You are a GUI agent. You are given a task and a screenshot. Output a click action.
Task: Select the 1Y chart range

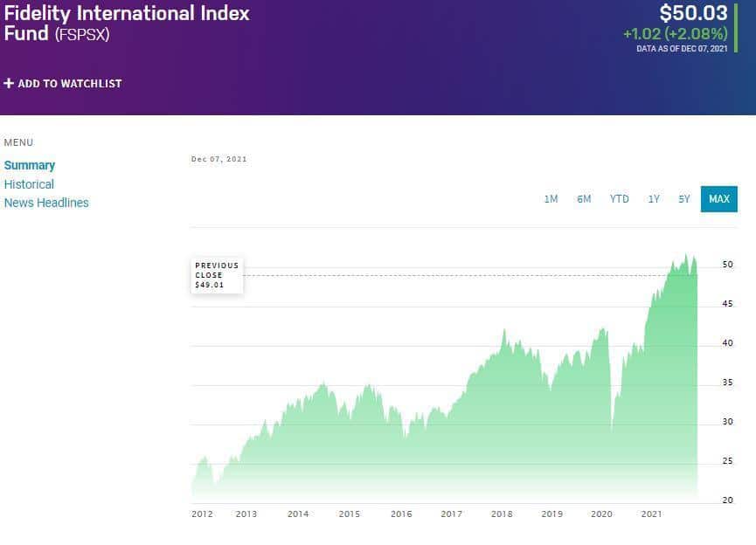(654, 199)
